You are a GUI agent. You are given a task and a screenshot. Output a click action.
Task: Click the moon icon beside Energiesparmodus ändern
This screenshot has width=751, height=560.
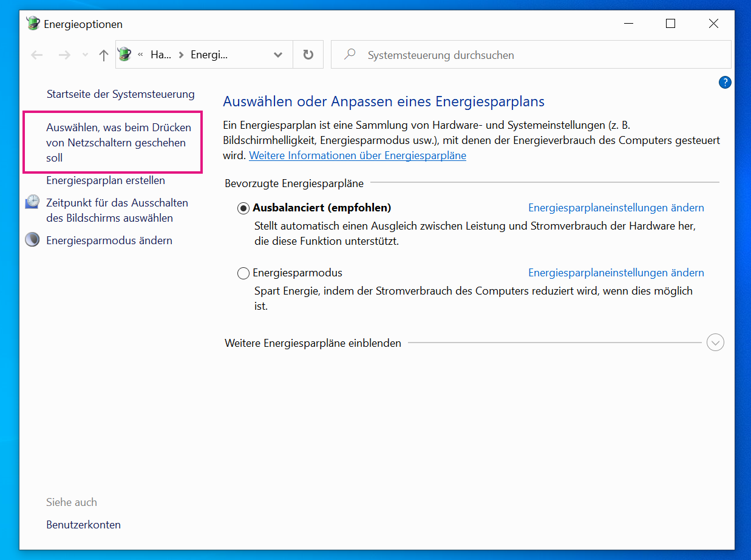(32, 241)
